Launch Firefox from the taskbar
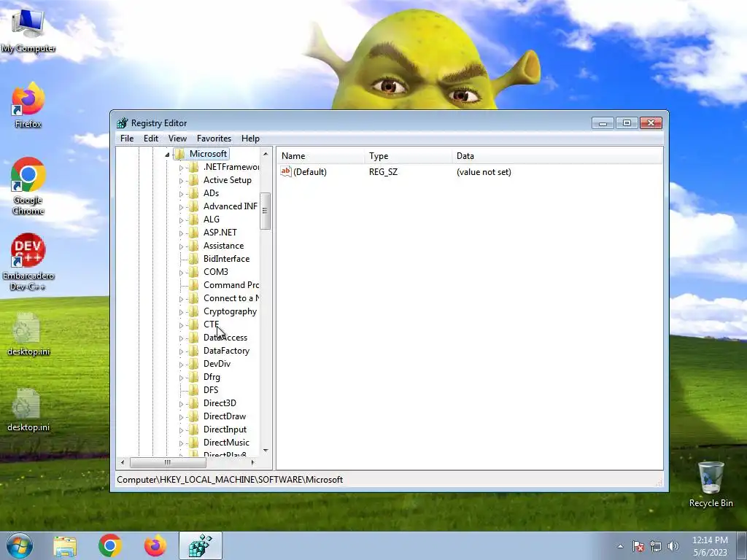This screenshot has height=560, width=747. (155, 545)
